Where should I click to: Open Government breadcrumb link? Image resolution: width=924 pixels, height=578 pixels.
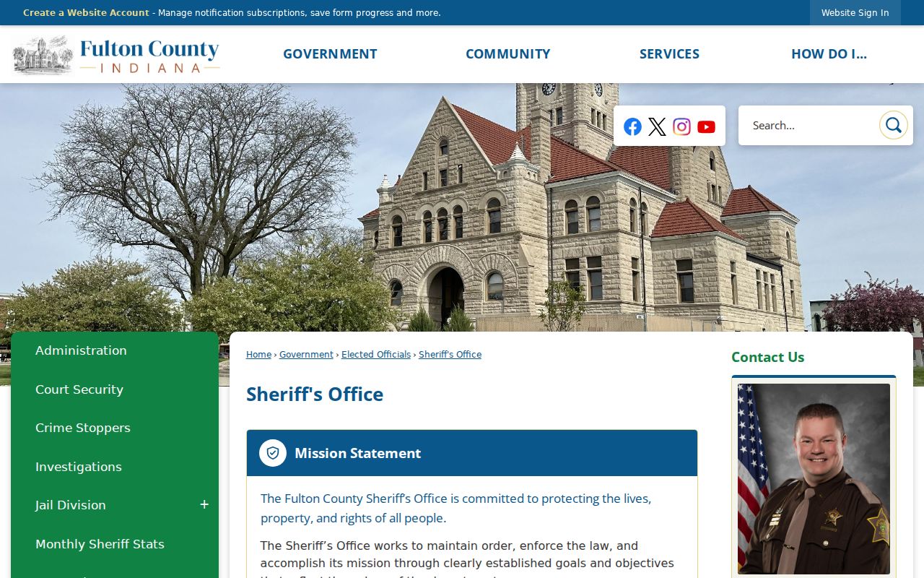306,355
